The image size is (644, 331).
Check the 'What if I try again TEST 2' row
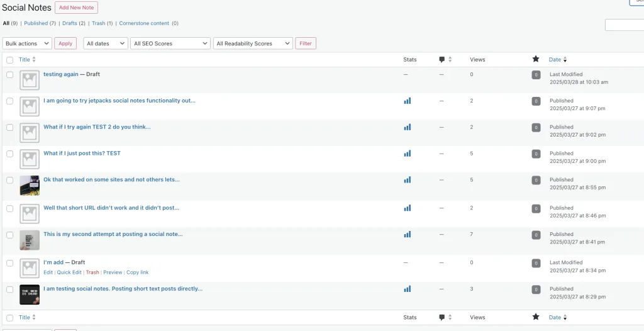(10, 128)
